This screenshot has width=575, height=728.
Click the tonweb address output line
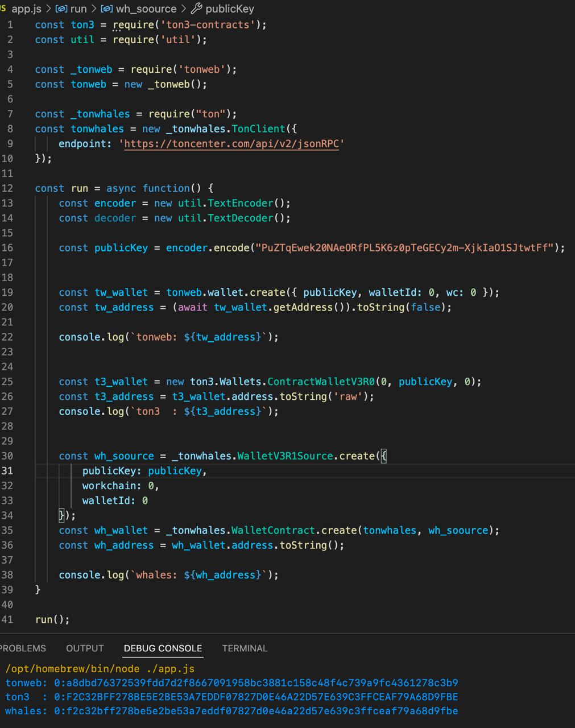coord(231,683)
